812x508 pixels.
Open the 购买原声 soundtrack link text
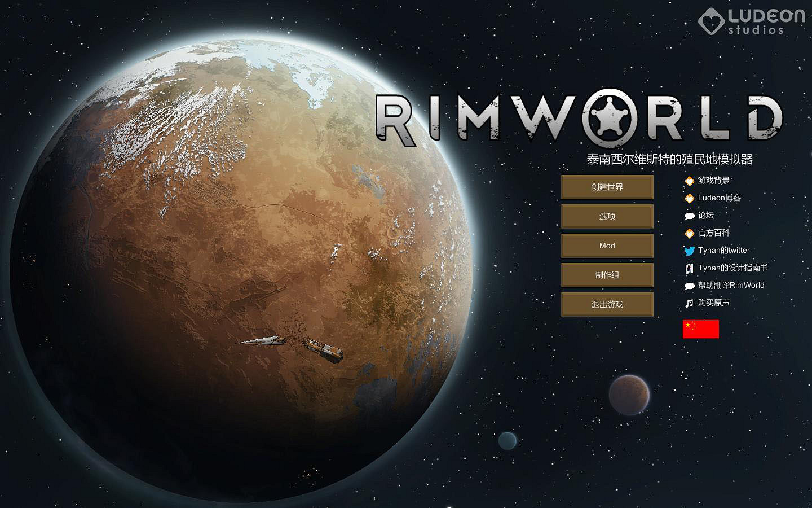[714, 303]
